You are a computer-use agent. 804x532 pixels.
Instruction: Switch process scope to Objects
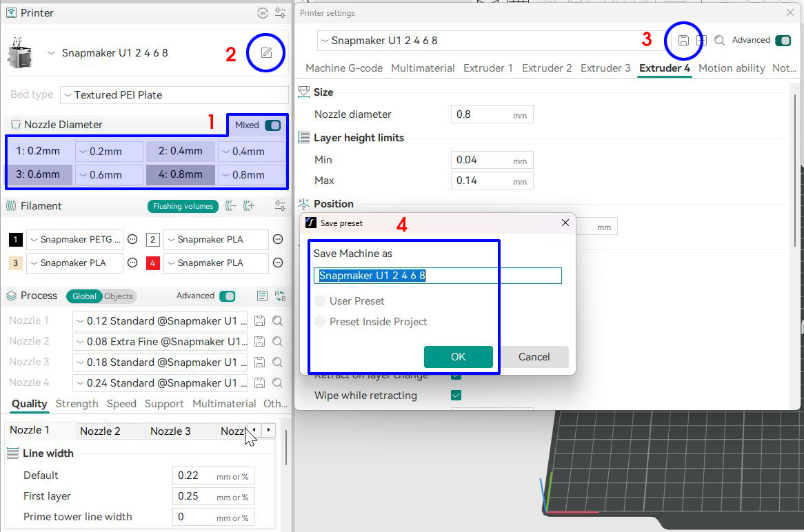tap(119, 296)
